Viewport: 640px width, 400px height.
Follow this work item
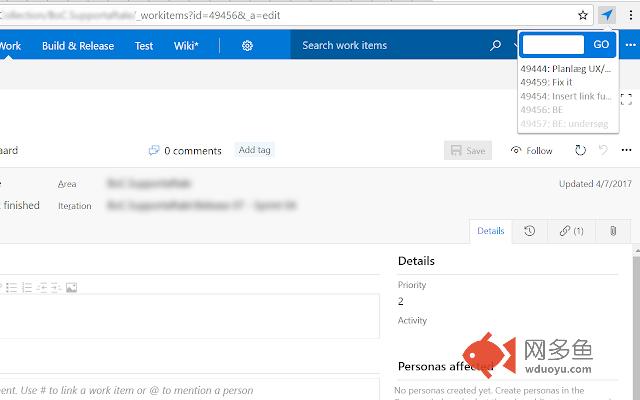pos(531,151)
